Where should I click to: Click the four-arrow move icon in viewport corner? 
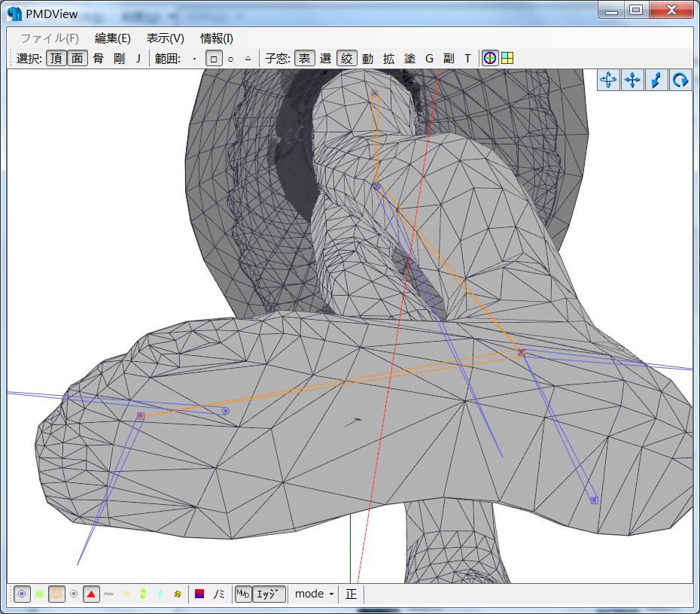click(632, 80)
